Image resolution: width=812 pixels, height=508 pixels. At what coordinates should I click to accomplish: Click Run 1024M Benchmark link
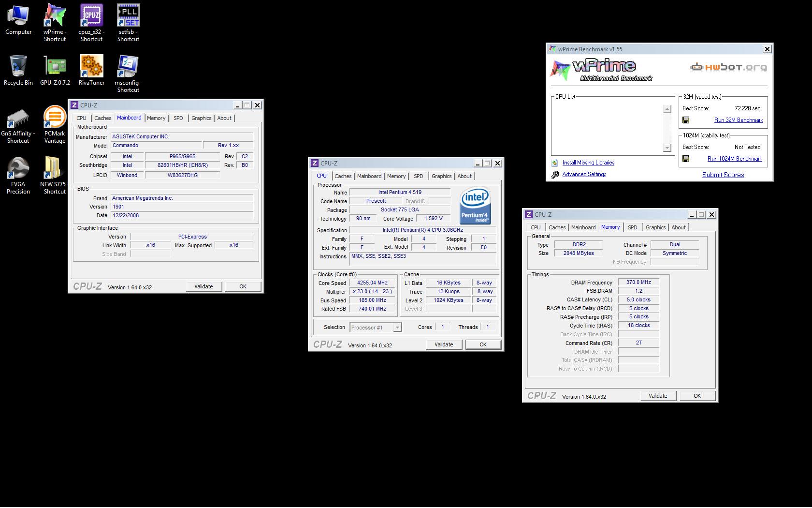click(735, 159)
